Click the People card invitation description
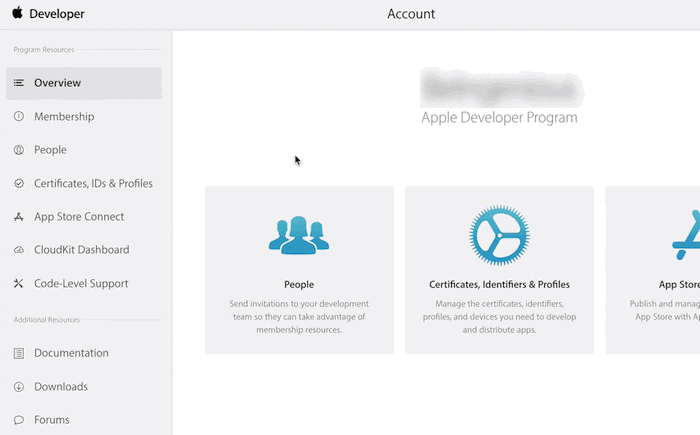 click(299, 317)
